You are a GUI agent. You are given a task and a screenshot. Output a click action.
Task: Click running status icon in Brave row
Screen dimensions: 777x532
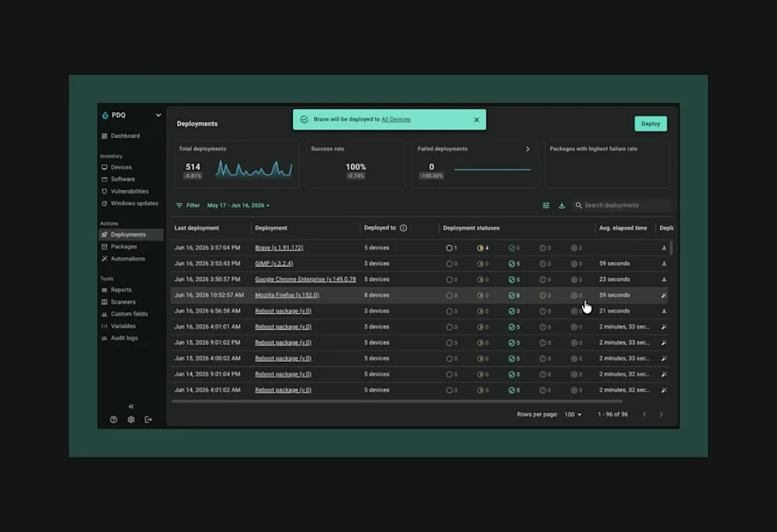480,248
